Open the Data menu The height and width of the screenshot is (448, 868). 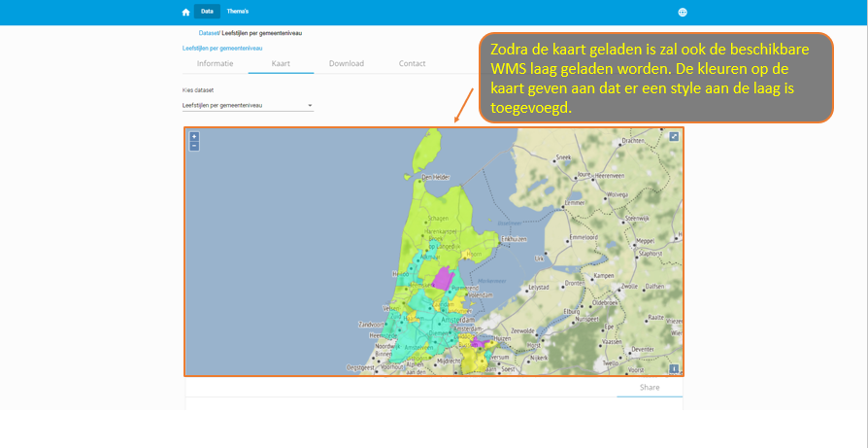click(207, 12)
